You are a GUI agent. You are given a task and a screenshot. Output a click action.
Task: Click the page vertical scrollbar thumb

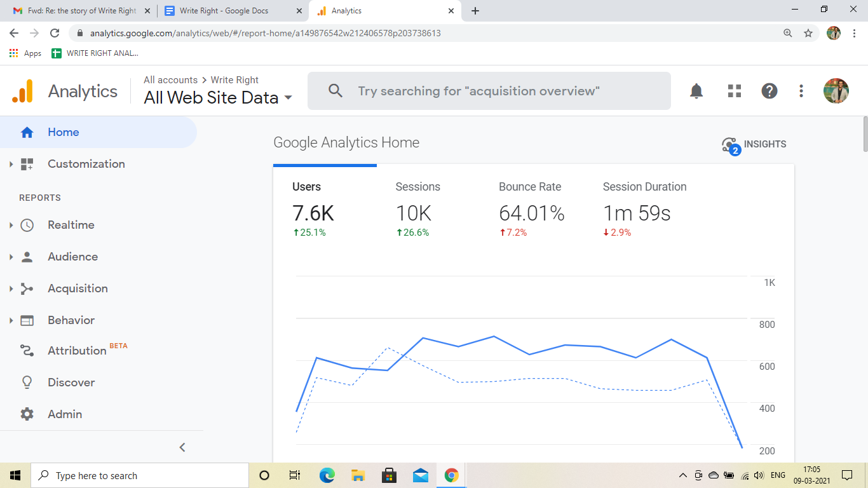coord(864,134)
